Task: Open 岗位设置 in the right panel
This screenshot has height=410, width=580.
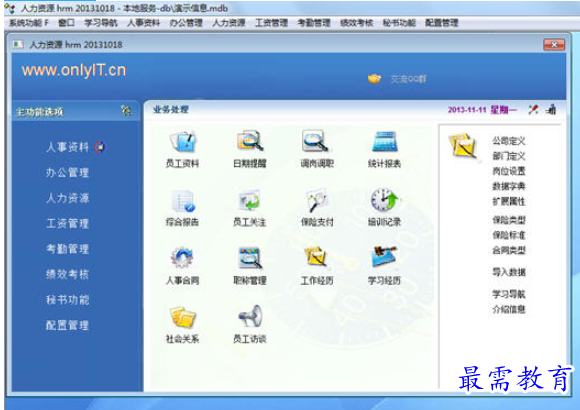Action: (509, 171)
